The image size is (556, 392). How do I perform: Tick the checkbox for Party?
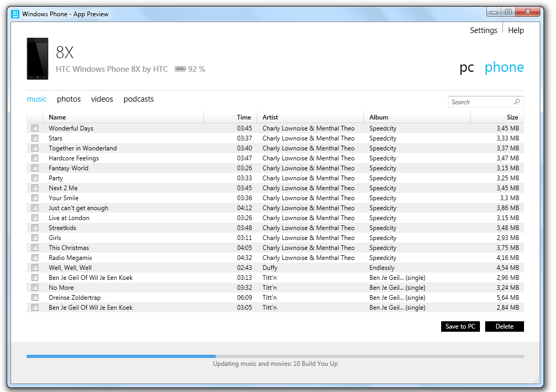click(35, 178)
